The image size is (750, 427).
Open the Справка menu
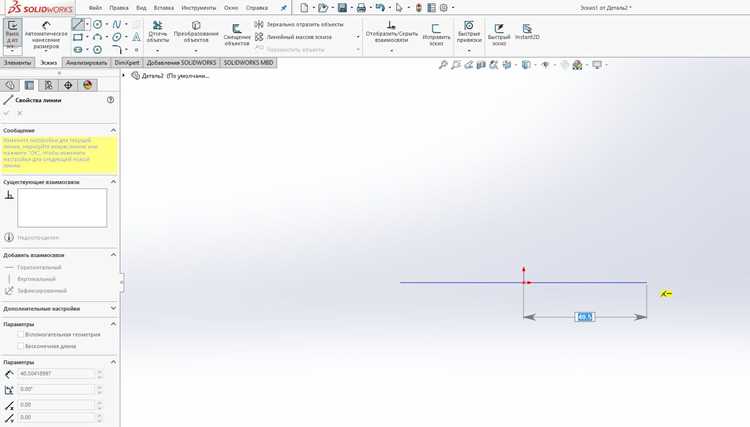click(257, 8)
